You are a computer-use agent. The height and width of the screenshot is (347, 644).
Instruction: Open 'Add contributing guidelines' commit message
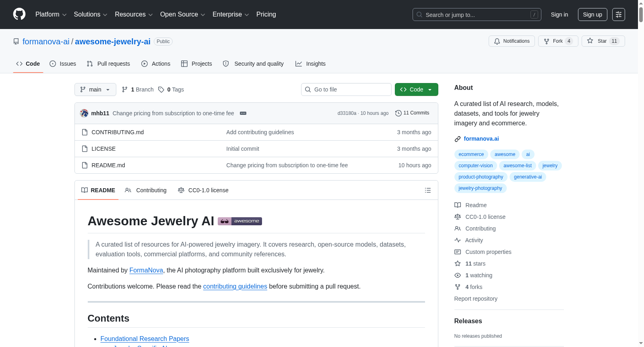260,132
